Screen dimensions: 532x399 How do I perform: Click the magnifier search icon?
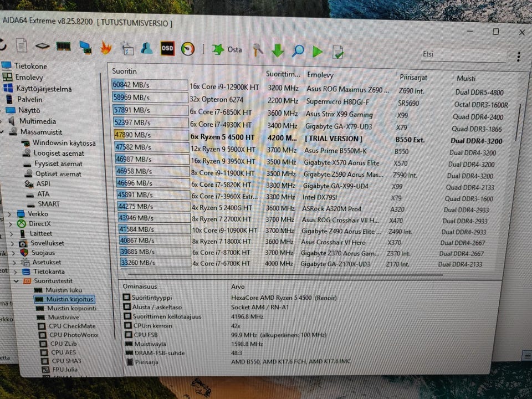(x=298, y=51)
